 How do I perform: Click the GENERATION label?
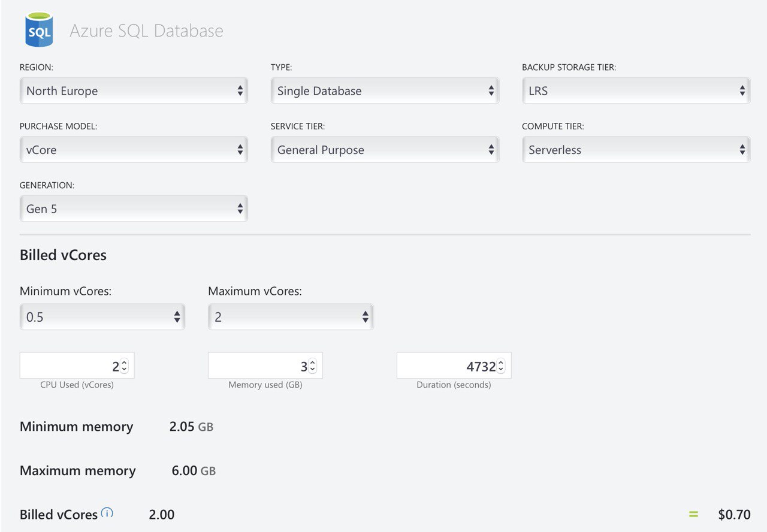click(x=47, y=186)
